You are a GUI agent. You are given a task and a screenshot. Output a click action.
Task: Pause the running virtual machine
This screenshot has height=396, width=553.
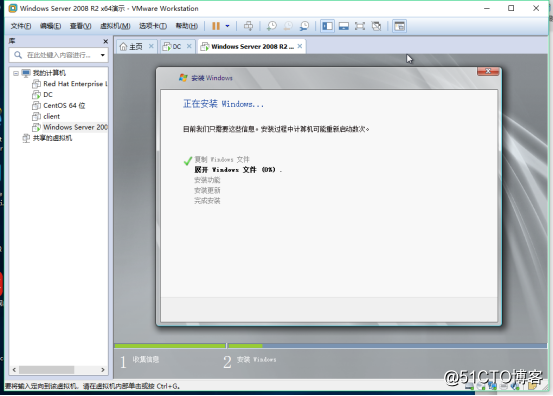[216, 26]
